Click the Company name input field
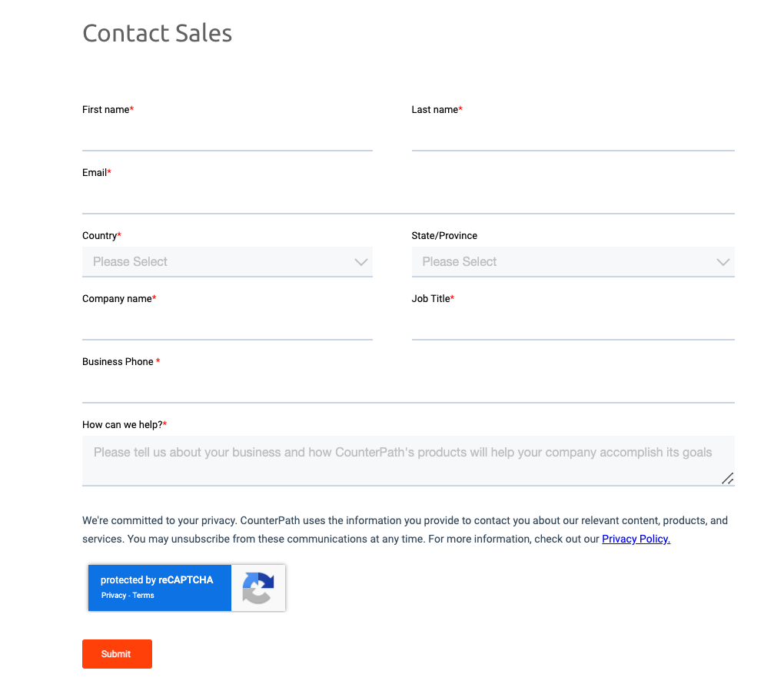The image size is (784, 684). pyautogui.click(x=227, y=326)
